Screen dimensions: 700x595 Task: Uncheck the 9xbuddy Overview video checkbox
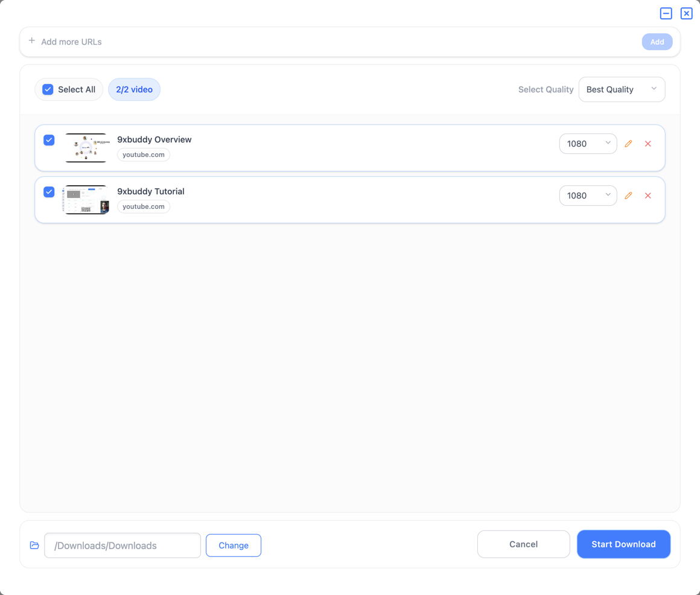click(x=49, y=140)
